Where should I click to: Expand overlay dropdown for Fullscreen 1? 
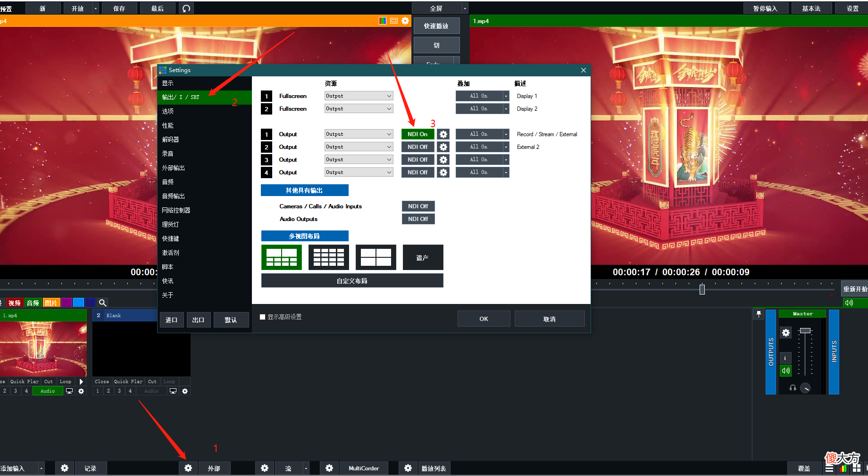506,96
